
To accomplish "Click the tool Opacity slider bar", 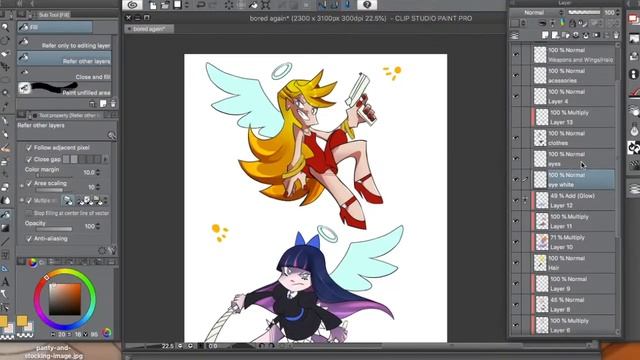I will (54, 229).
